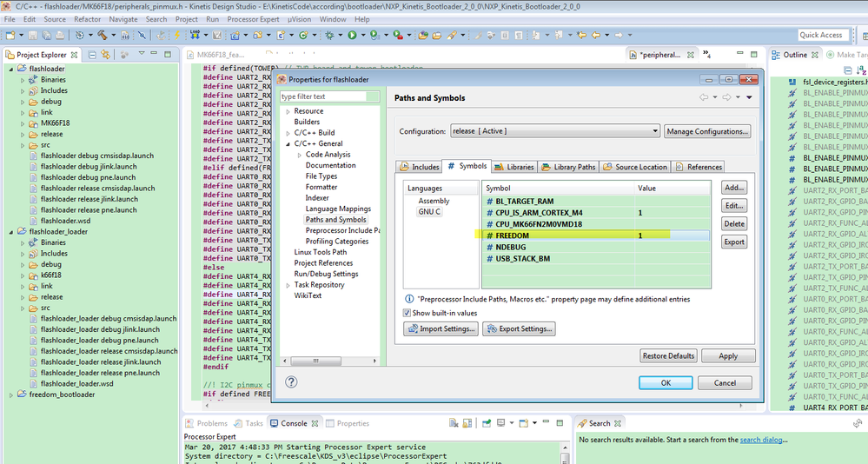Close the Console tab via X
This screenshot has height=464, width=868.
pos(315,423)
